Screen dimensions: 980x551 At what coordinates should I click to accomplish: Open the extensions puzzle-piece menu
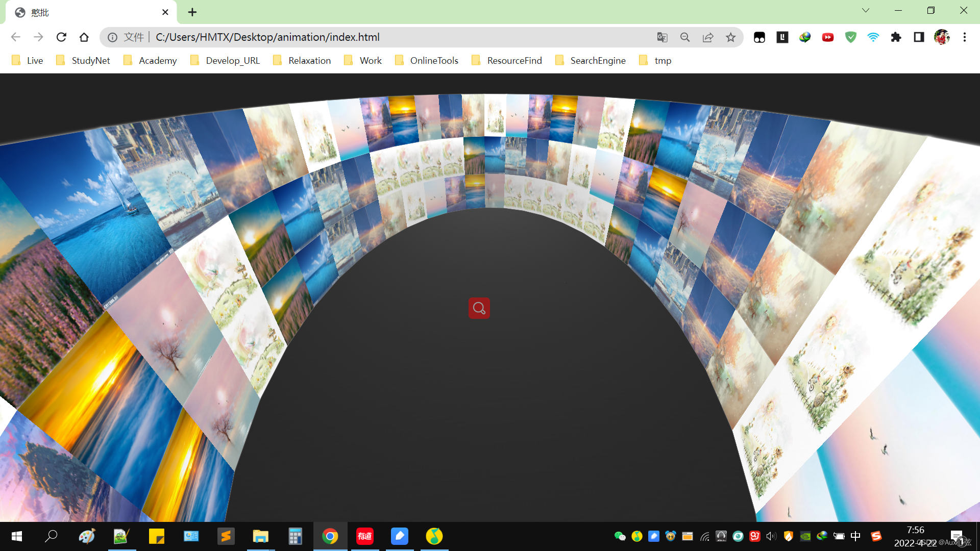coord(896,37)
